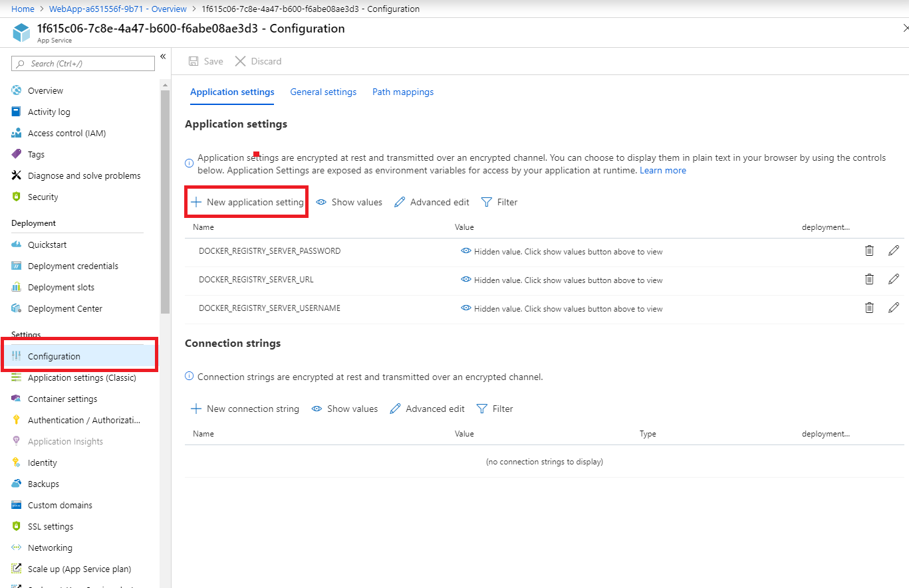The image size is (909, 588).
Task: Click Value column header in application settings
Action: [x=464, y=227]
